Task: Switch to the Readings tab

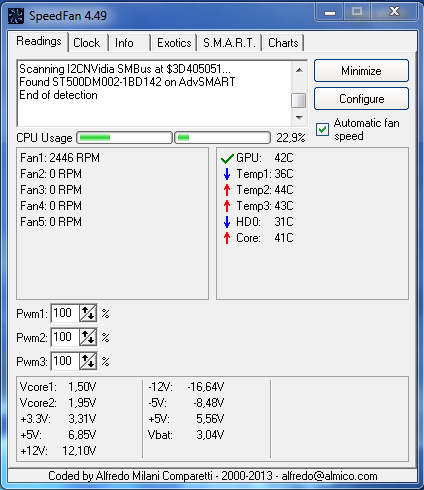Action: (39, 41)
